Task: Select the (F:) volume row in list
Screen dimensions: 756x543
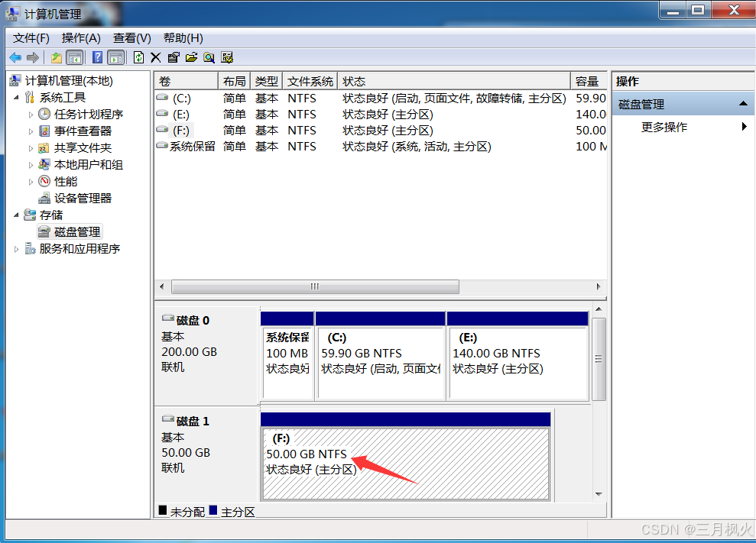Action: tap(381, 131)
